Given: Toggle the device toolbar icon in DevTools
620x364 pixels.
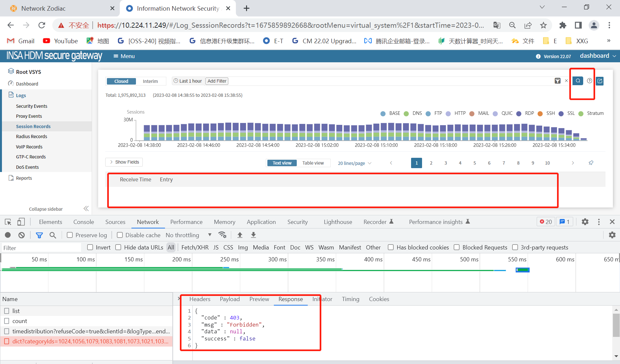Looking at the screenshot, I should pos(21,222).
